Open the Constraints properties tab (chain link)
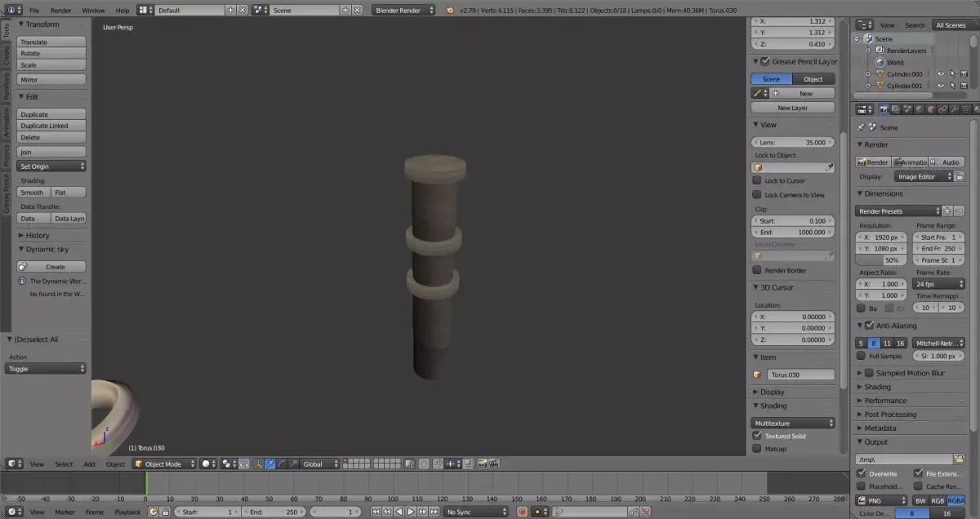This screenshot has height=519, width=980. 942,109
